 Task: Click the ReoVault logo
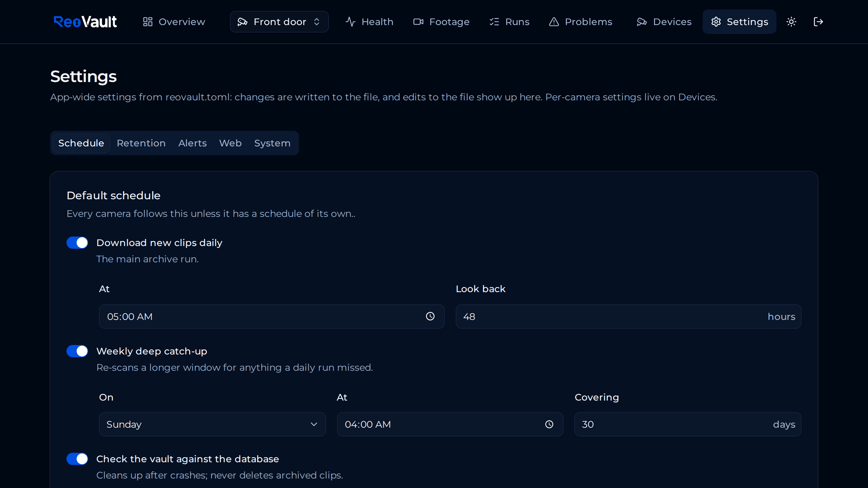pyautogui.click(x=85, y=22)
